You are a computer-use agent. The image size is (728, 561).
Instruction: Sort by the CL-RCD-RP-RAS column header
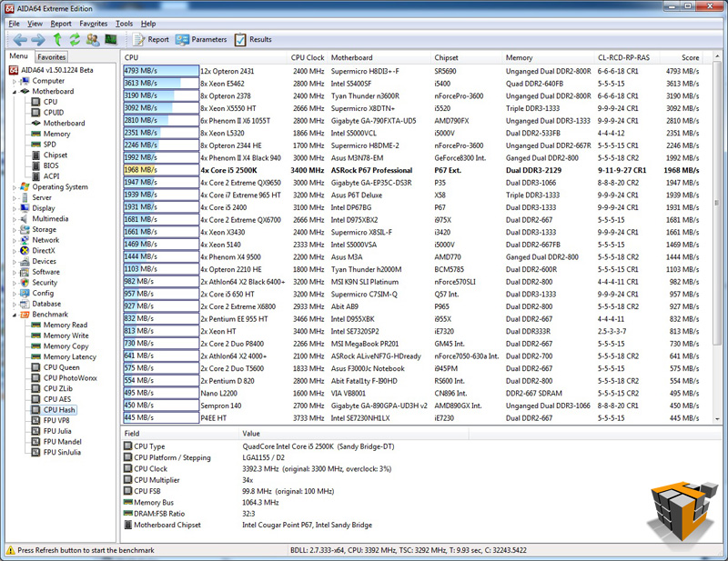[x=627, y=57]
